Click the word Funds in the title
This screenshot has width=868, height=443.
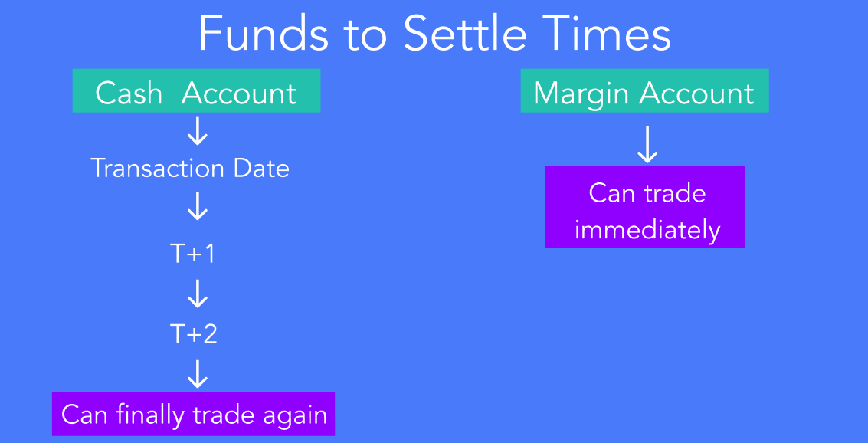click(263, 34)
